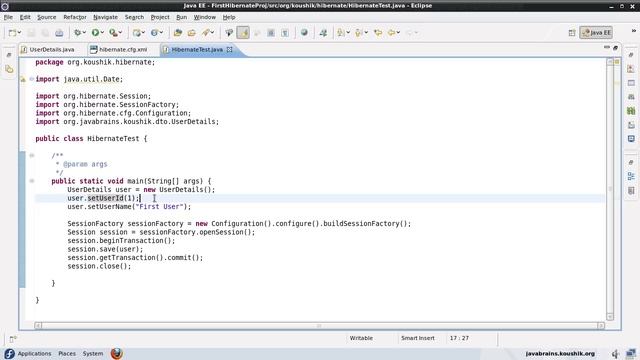The height and width of the screenshot is (360, 640).
Task: Click the External Tools run icon
Action: tap(113, 33)
